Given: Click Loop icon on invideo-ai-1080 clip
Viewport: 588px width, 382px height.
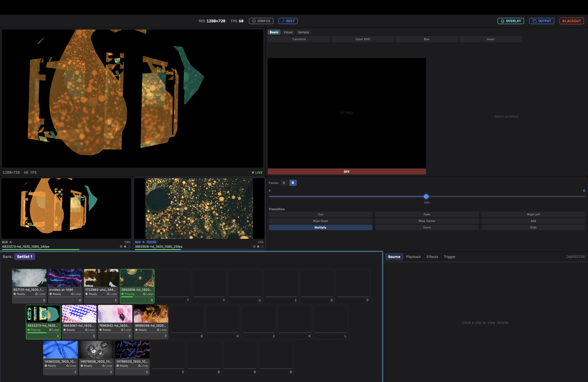Looking at the screenshot, I should 72,294.
